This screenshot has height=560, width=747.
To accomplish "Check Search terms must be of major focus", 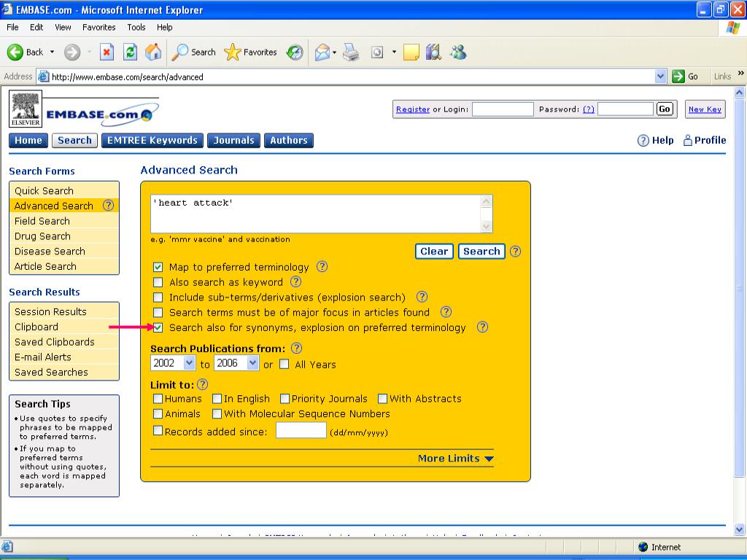I will click(158, 313).
